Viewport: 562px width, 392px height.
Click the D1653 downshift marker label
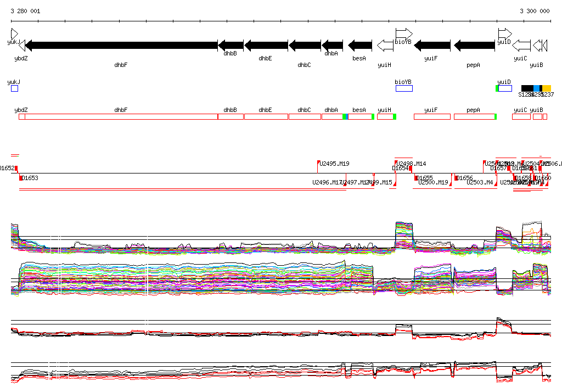30,178
